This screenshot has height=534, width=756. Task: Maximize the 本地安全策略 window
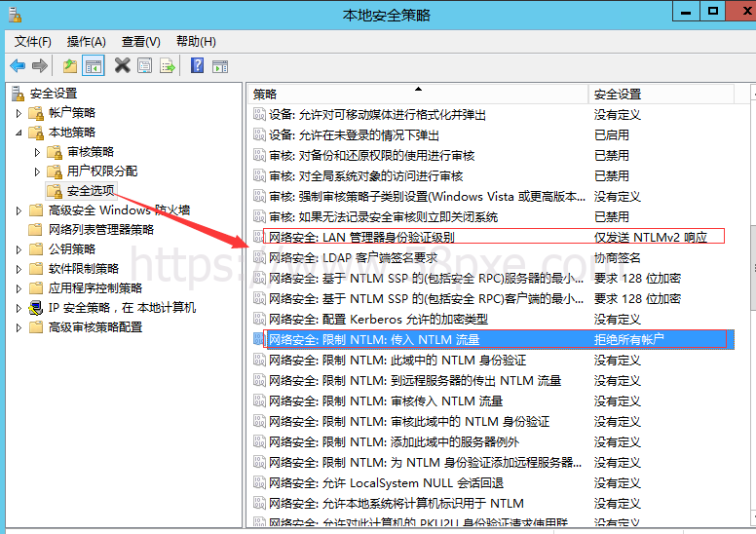[x=712, y=12]
